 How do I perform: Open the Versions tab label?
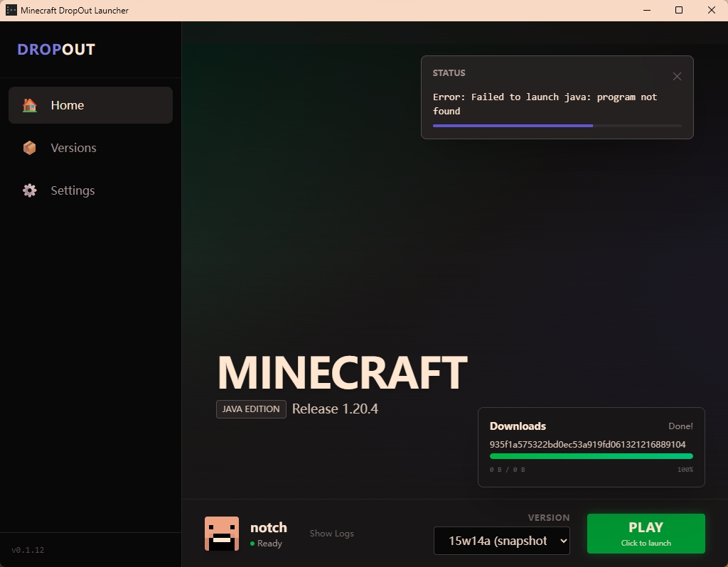[73, 148]
